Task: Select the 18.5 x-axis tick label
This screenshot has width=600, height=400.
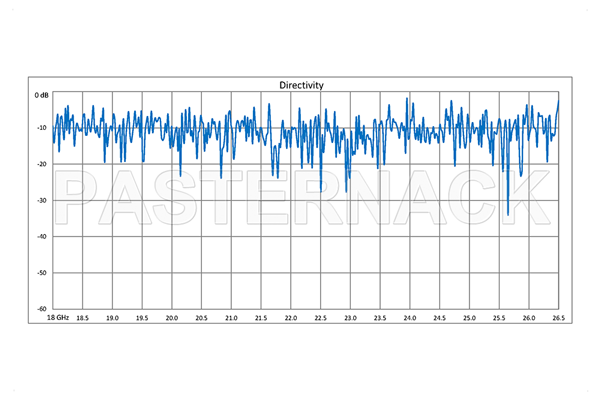Action: 83,317
